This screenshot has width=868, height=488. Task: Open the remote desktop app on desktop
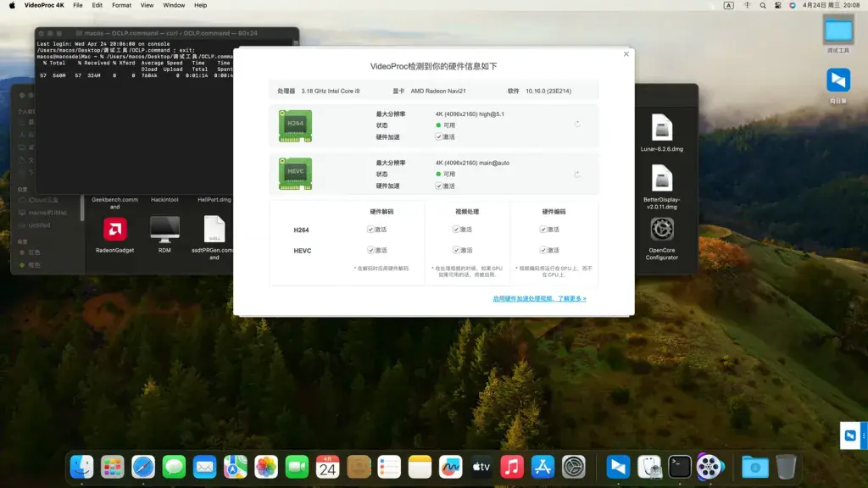[838, 80]
